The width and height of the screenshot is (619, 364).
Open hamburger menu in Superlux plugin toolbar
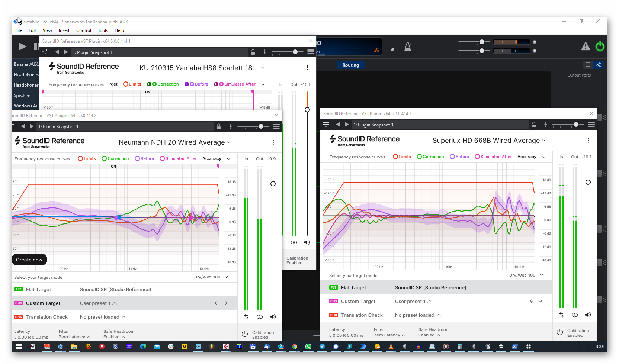click(x=591, y=125)
